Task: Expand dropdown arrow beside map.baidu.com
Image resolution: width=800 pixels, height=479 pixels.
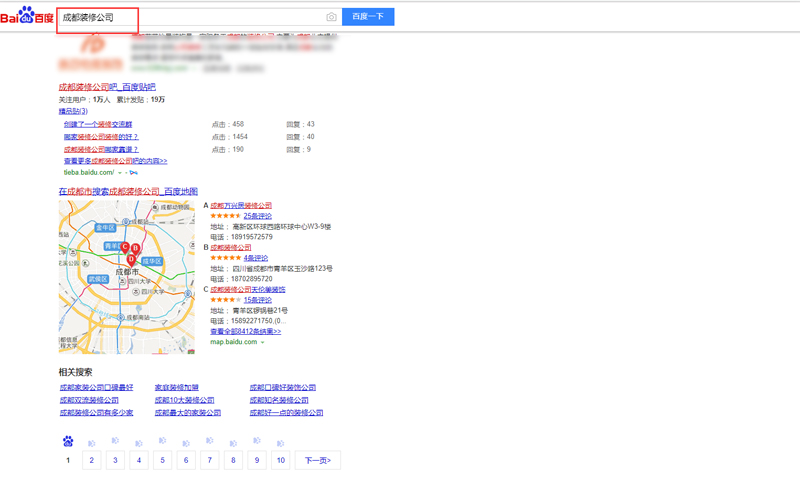Action: 262,342
